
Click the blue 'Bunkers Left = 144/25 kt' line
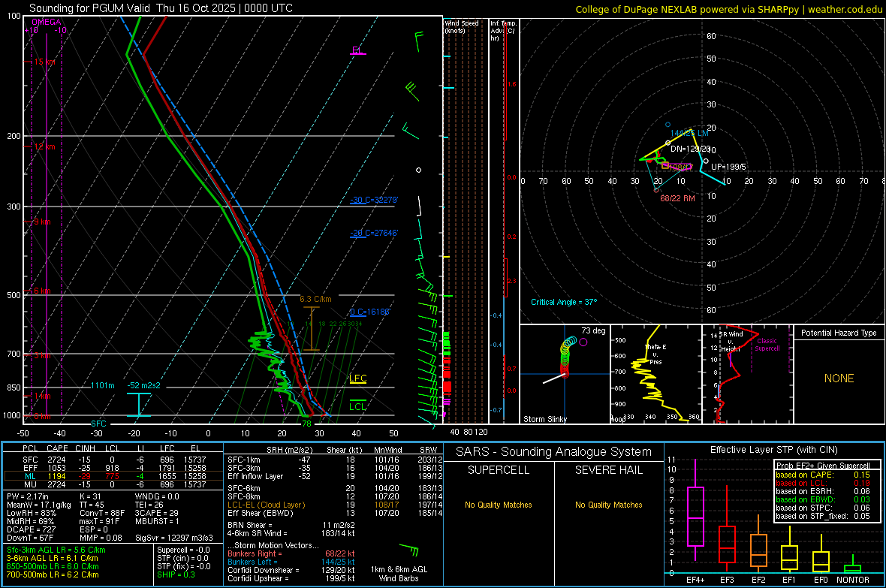[291, 562]
